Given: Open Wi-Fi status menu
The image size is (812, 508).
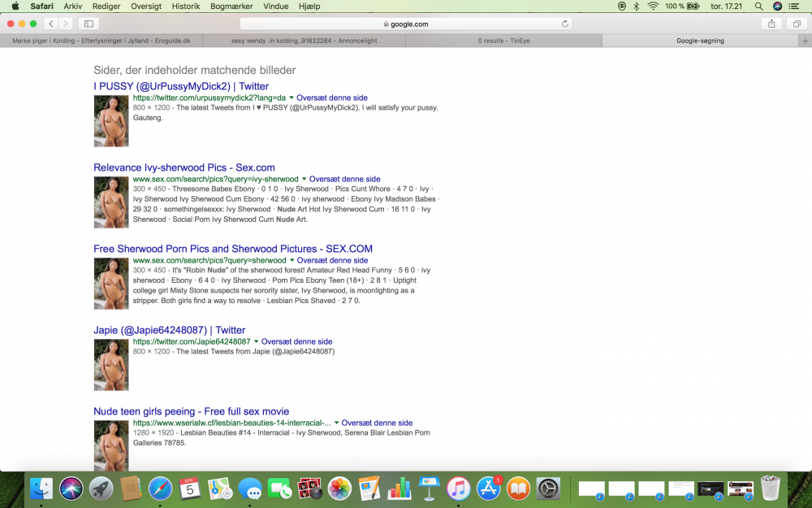Looking at the screenshot, I should pos(653,7).
